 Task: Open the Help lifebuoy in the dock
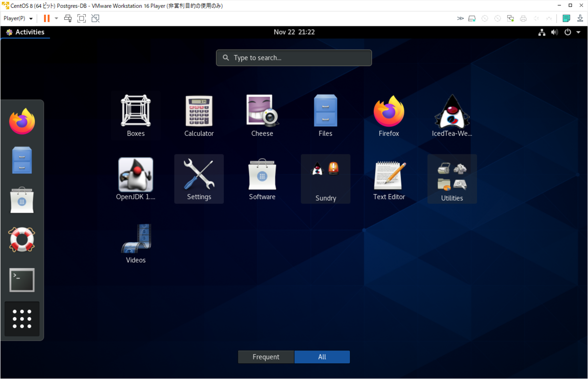point(22,240)
